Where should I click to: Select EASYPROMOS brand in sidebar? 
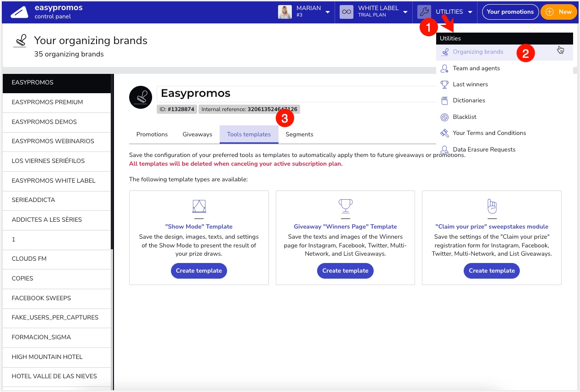pos(57,83)
